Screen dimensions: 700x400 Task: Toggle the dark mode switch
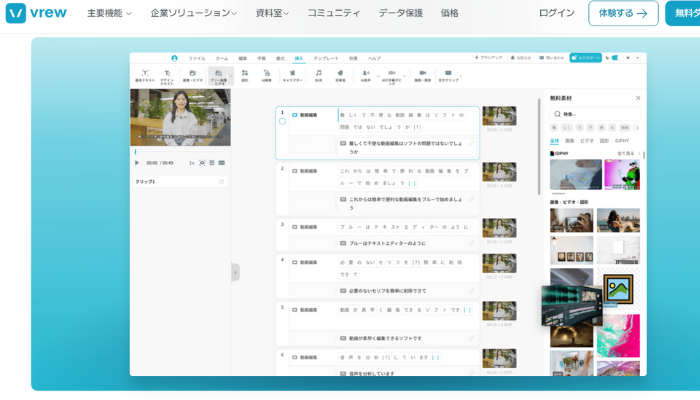coord(615,58)
